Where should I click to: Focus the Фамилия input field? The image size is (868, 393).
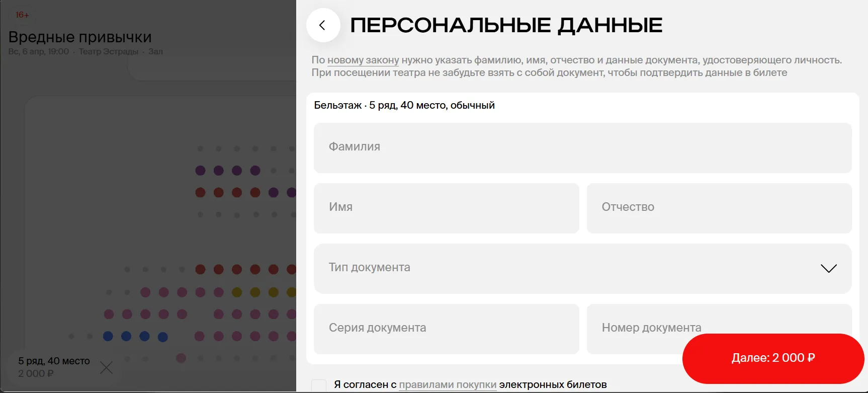tap(582, 148)
